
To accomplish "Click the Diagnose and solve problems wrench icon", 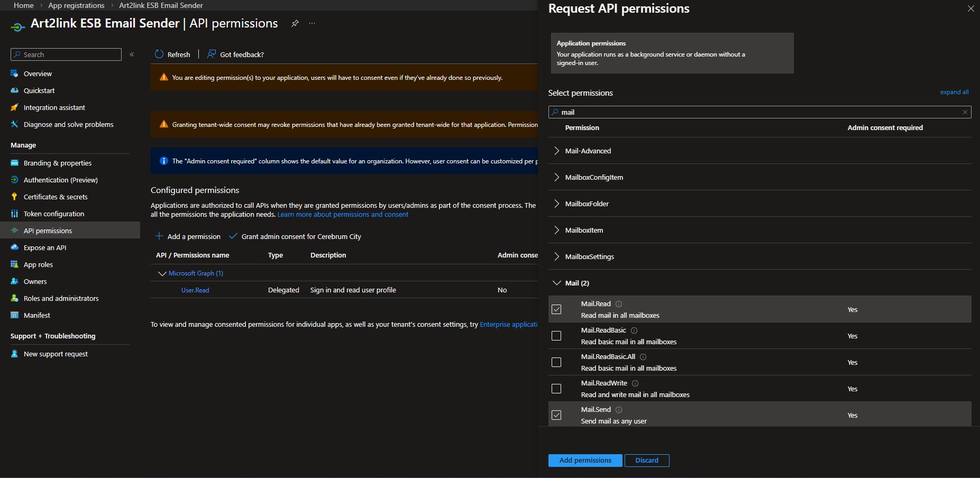I will click(14, 124).
